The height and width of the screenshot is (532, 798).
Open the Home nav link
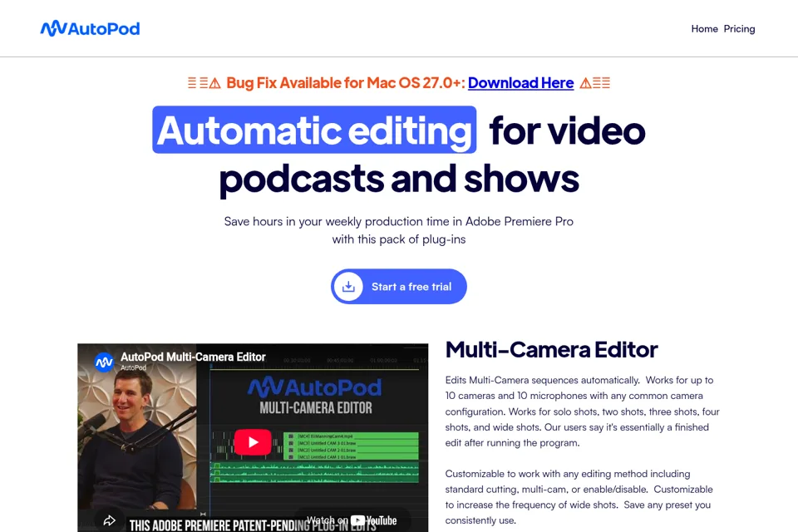pos(704,29)
